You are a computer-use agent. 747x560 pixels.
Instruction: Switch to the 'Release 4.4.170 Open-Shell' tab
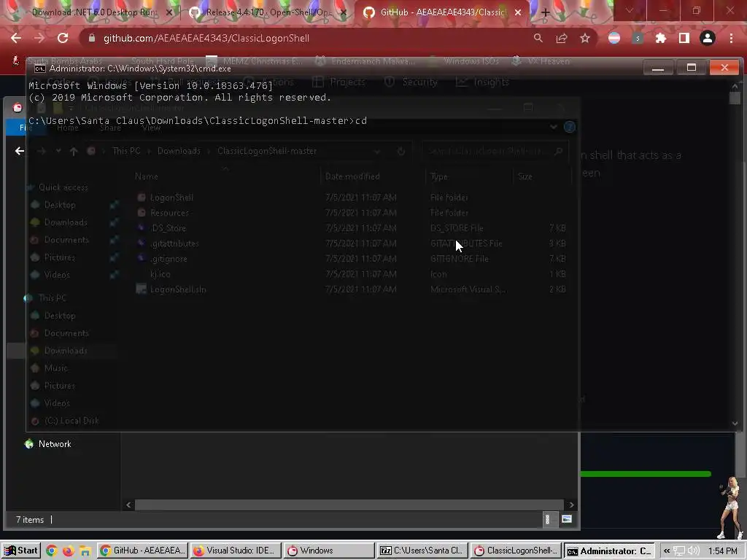click(x=267, y=12)
